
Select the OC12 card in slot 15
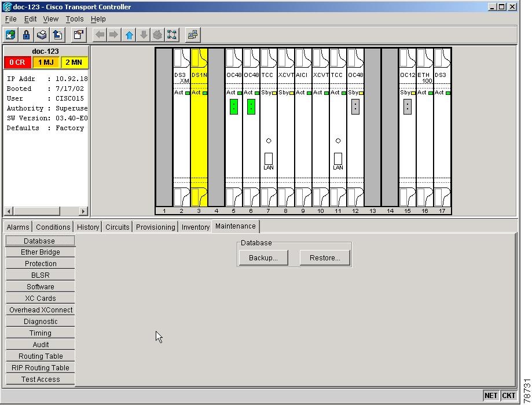pos(408,127)
